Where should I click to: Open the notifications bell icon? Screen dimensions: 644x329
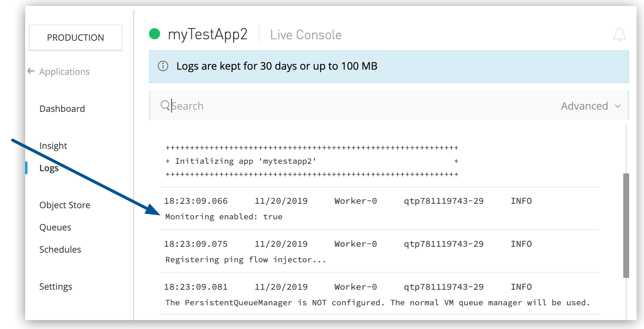pos(619,34)
